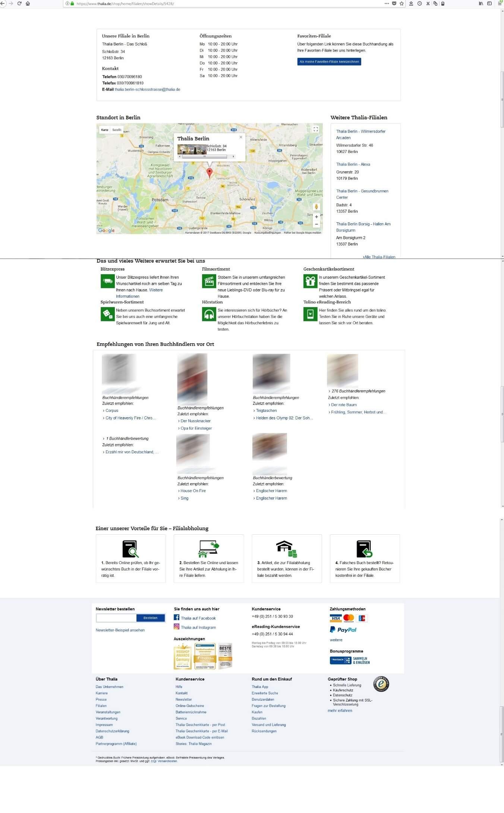504x813 pixels.
Task: Click the Facebook logo icon in footer
Action: pos(177,617)
